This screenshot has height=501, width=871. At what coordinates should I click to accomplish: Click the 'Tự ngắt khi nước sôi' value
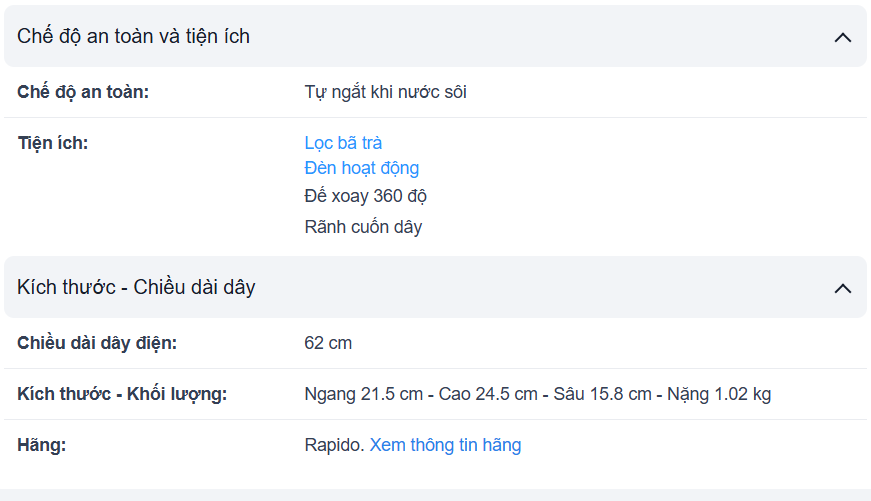385,93
